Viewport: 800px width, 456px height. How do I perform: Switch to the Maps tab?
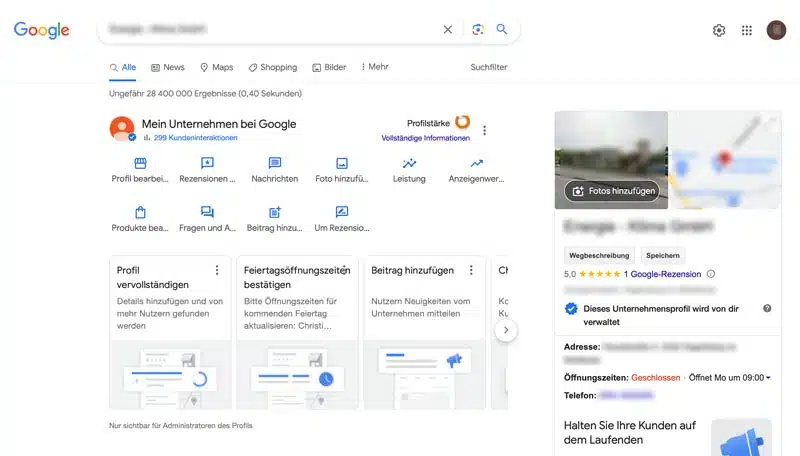click(217, 67)
